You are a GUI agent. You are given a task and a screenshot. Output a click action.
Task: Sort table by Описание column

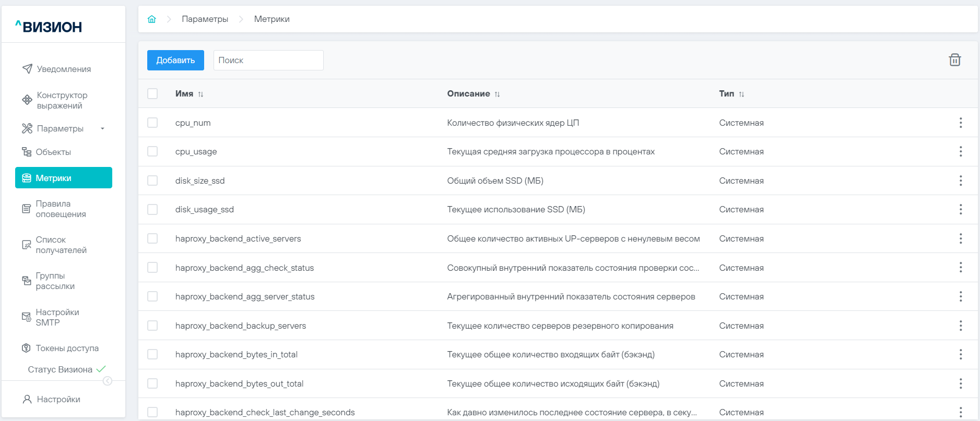pyautogui.click(x=497, y=94)
